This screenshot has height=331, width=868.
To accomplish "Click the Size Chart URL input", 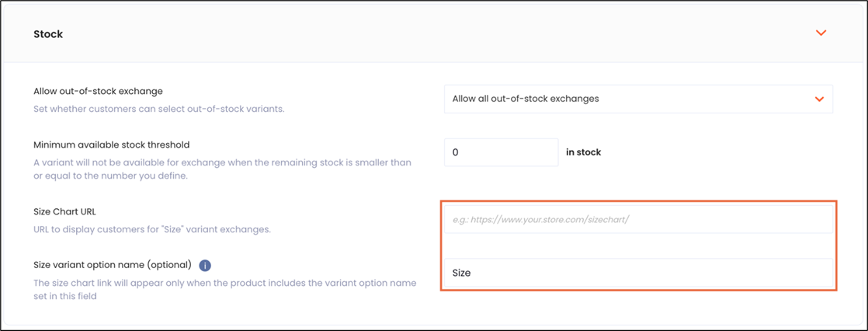I will pos(637,219).
